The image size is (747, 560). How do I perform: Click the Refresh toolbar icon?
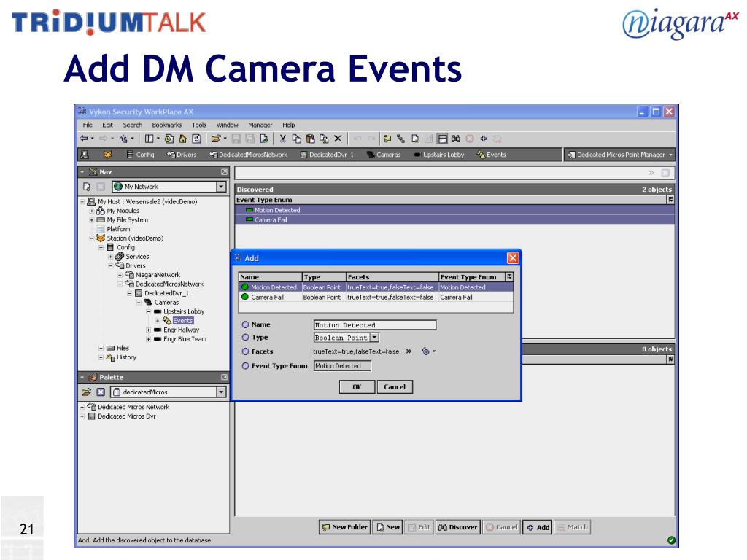tap(196, 139)
